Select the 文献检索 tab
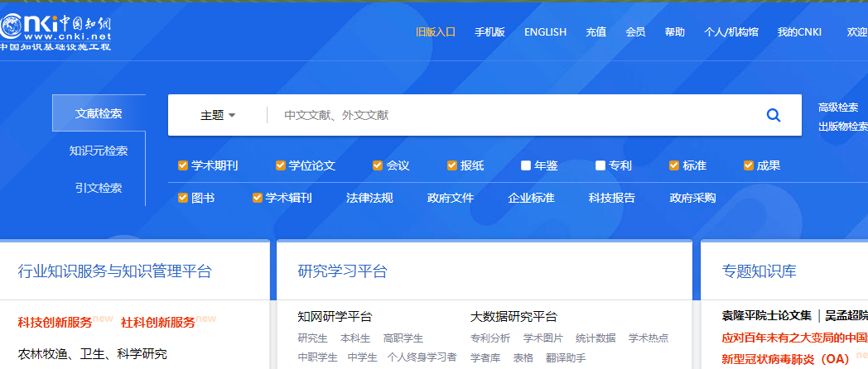The width and height of the screenshot is (868, 369). click(99, 113)
